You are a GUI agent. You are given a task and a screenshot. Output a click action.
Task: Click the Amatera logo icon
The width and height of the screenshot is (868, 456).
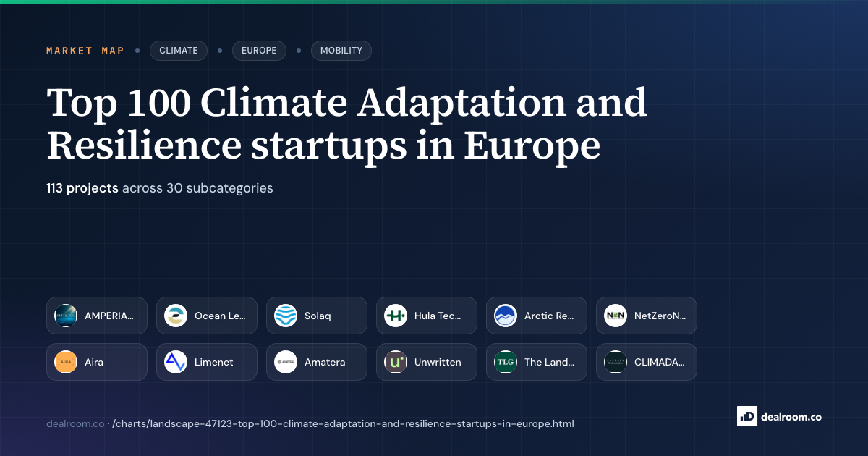(286, 362)
